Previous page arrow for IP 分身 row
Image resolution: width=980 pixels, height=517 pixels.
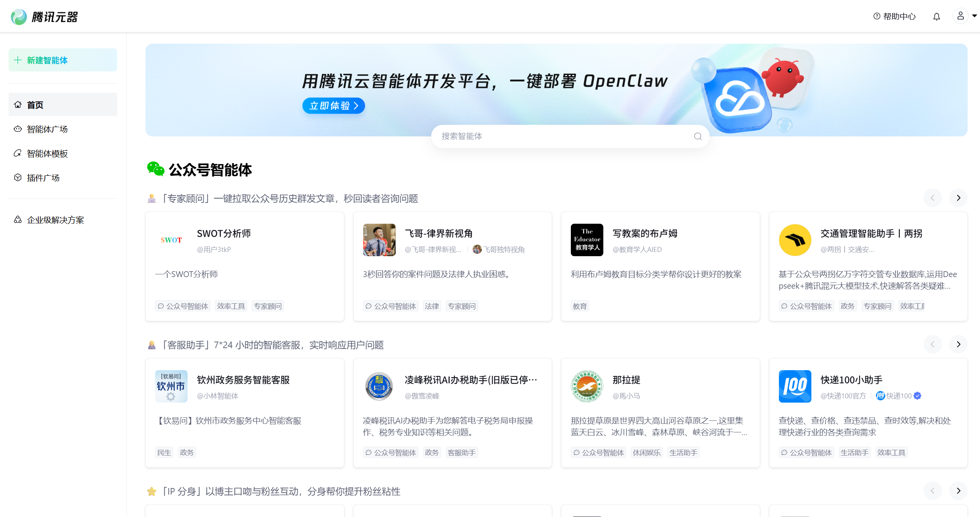(932, 491)
